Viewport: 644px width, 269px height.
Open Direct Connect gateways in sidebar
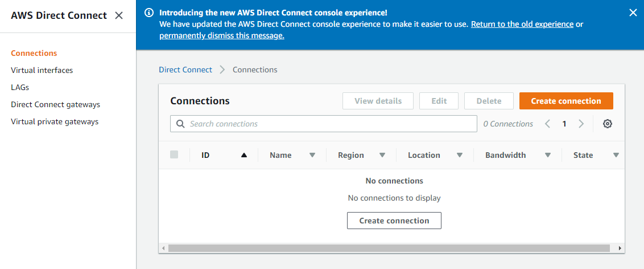[55, 104]
